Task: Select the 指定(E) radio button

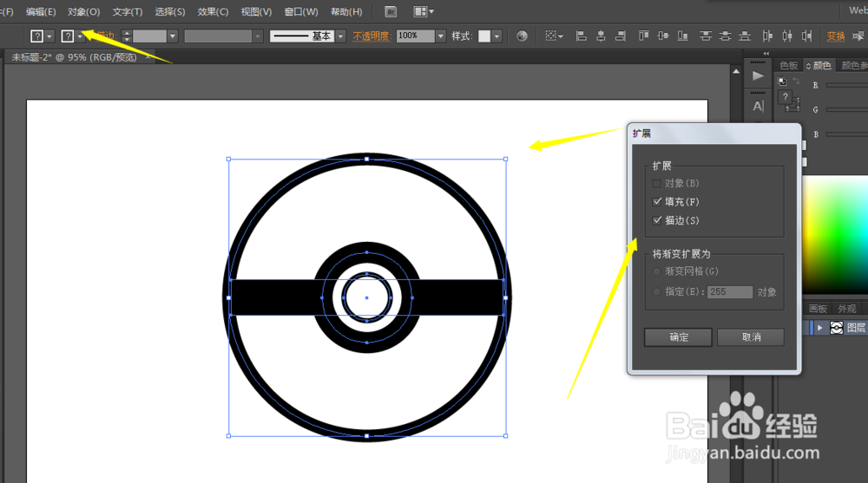Action: point(656,291)
